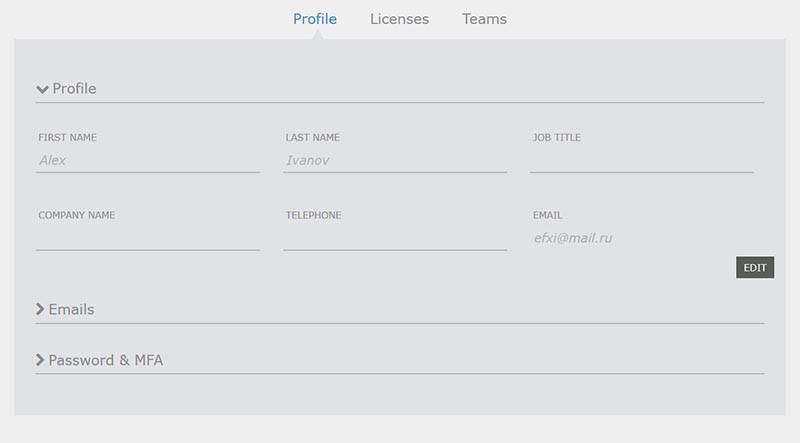Focus the Job Title input field
The image size is (800, 443).
pyautogui.click(x=642, y=161)
